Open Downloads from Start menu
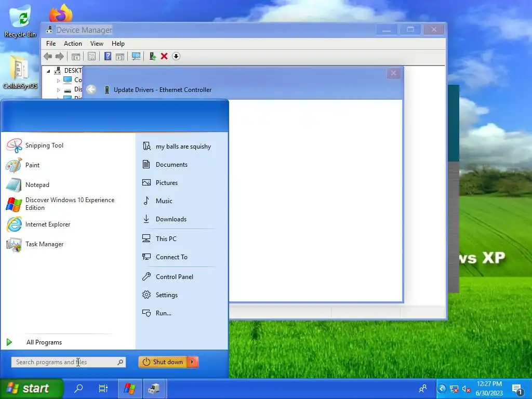This screenshot has width=532, height=399. coord(165,219)
